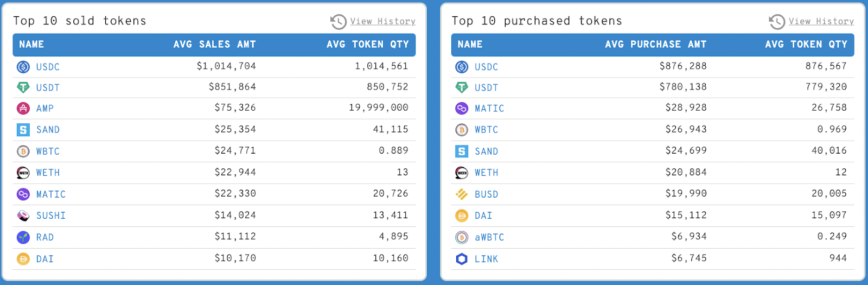The image size is (868, 285).
Task: Open View History for purchased tokens
Action: pos(821,22)
